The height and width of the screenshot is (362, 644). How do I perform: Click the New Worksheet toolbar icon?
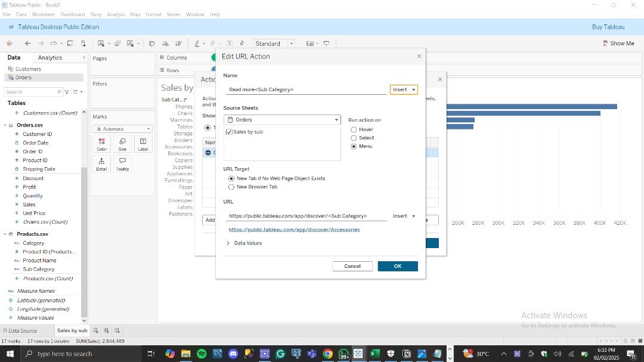[101, 43]
